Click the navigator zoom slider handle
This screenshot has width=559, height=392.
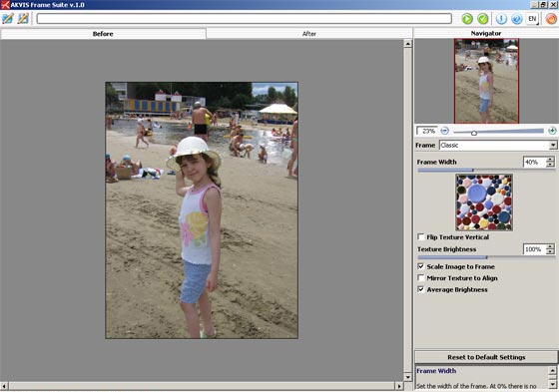474,133
